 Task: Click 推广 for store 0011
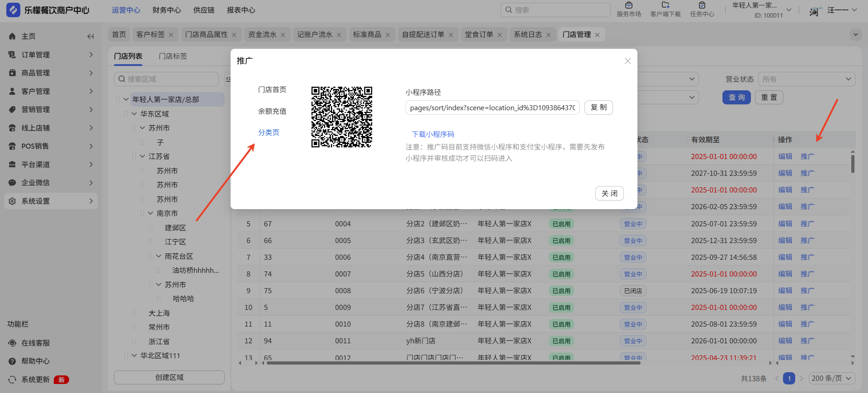tap(807, 341)
